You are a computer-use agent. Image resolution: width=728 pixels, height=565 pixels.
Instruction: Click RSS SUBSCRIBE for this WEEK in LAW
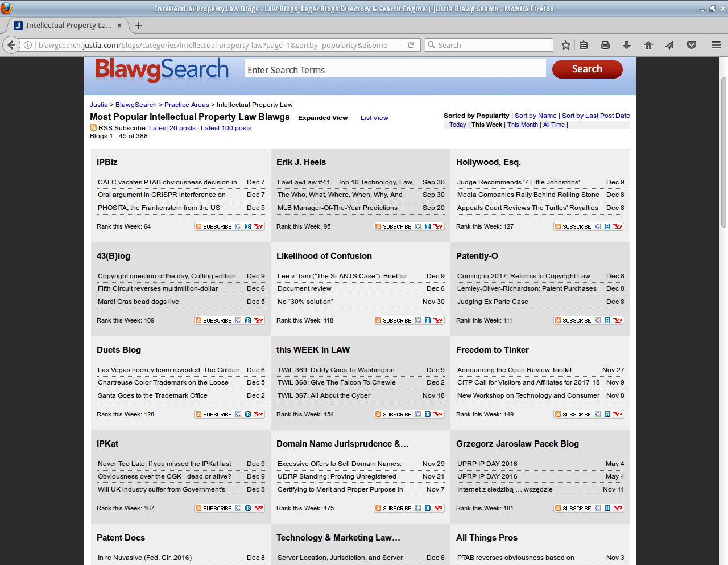[393, 414]
